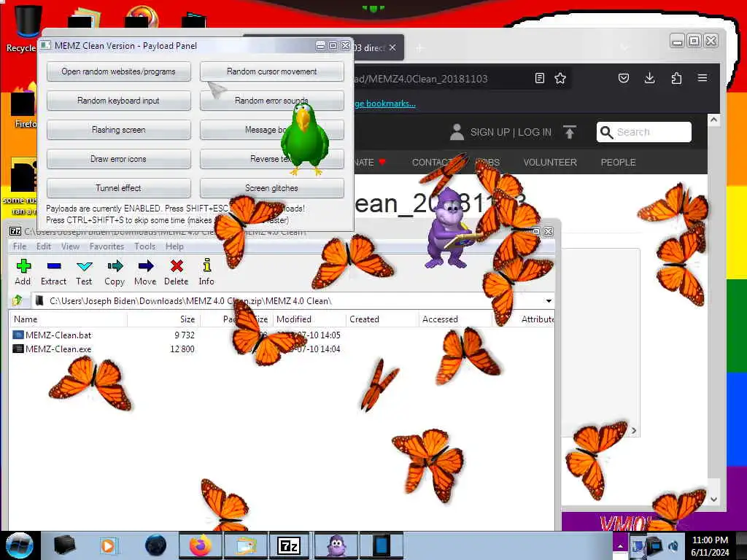Viewport: 747px width, 560px height.
Task: Click the right arrow on webpage preview pane
Action: pos(634,430)
